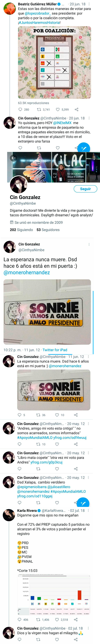
Task: Retweet the Sonríe sticker tweet with 36 retweets
Action: pyautogui.click(x=38, y=415)
